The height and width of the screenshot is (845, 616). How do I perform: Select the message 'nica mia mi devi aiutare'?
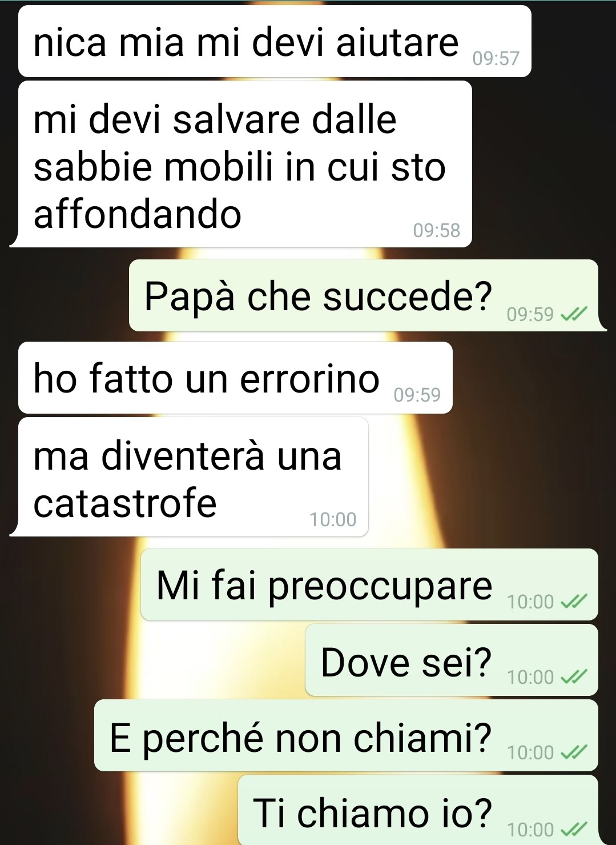pos(275,41)
